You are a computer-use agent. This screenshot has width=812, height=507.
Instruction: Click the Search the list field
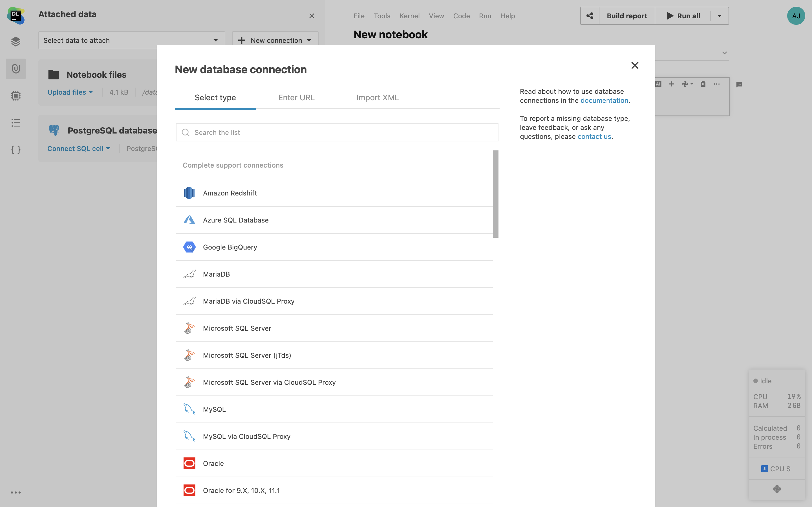(x=337, y=132)
